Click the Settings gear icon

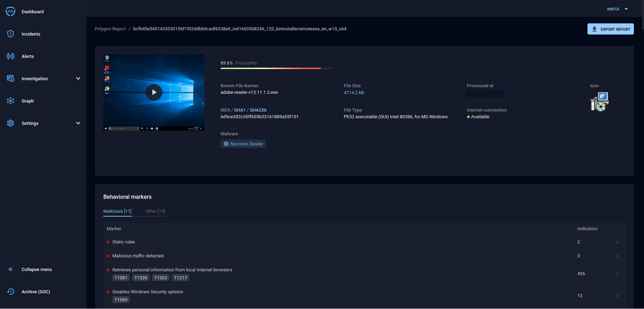(x=10, y=123)
